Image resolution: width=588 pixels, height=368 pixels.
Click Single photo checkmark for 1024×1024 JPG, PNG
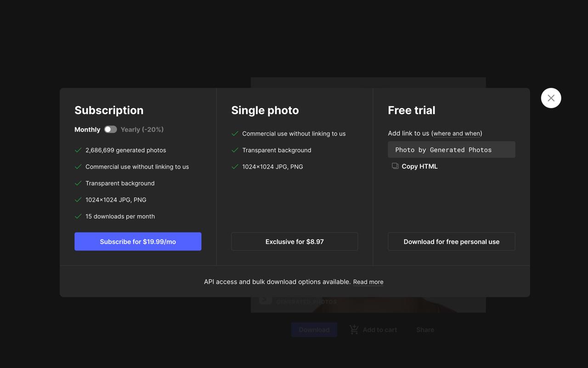click(x=235, y=167)
